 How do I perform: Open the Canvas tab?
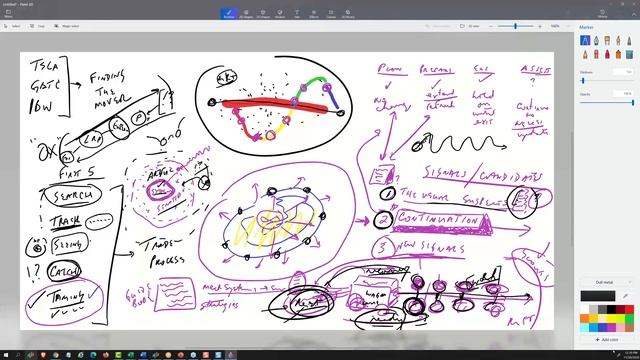(331, 13)
